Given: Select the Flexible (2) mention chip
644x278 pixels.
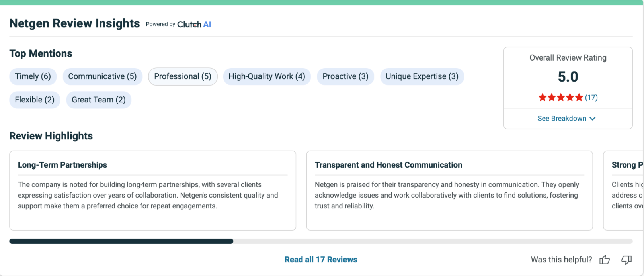Looking at the screenshot, I should coord(35,100).
